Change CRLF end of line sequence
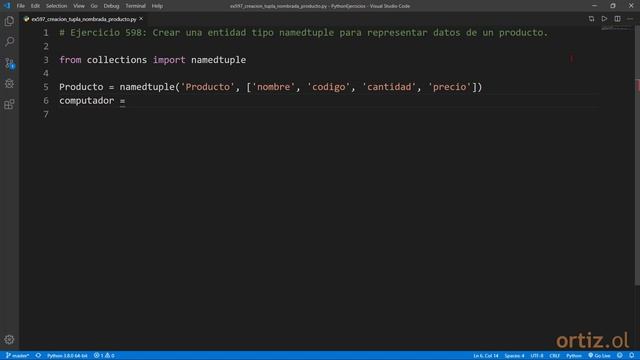 (x=554, y=356)
